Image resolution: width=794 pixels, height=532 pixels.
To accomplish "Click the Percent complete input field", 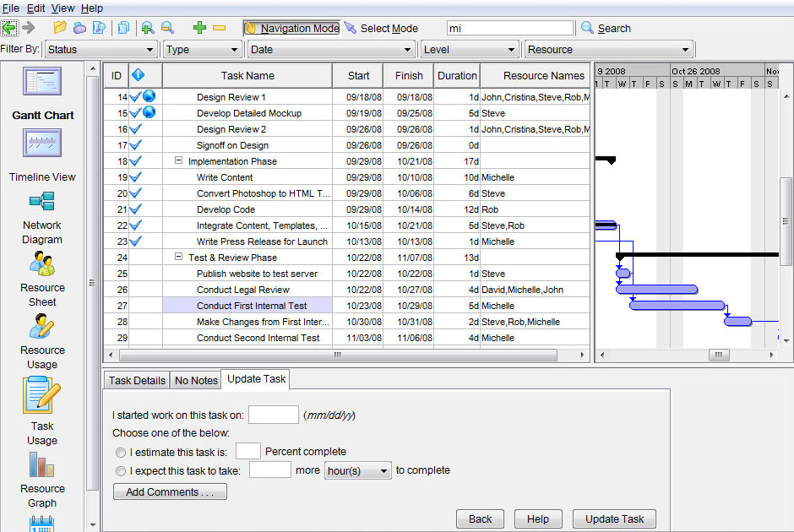I will pos(248,451).
